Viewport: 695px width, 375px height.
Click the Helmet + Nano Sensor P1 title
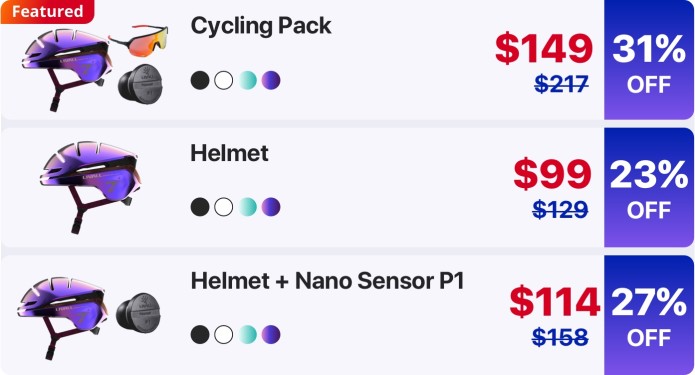327,281
